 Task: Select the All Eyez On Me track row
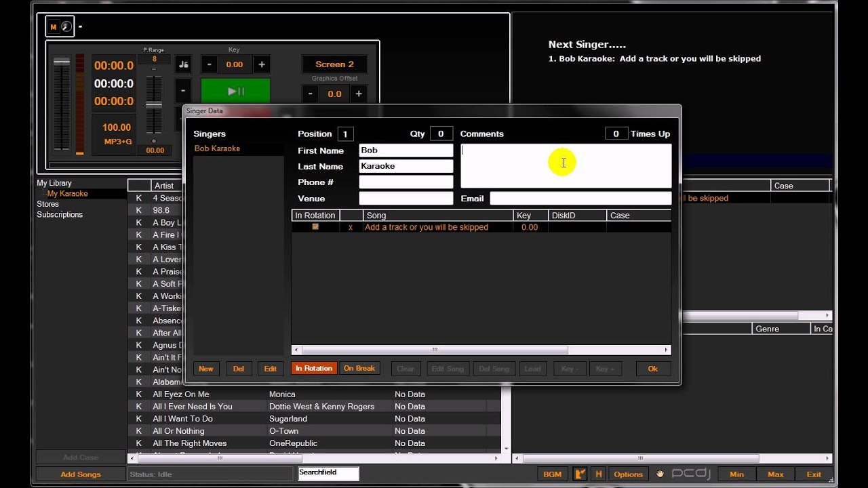[314, 394]
